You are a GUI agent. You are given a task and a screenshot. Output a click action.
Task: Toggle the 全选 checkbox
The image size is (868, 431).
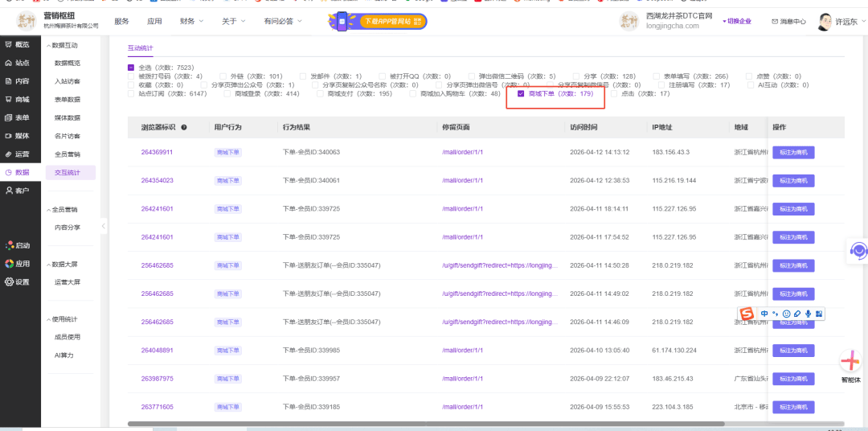click(131, 68)
